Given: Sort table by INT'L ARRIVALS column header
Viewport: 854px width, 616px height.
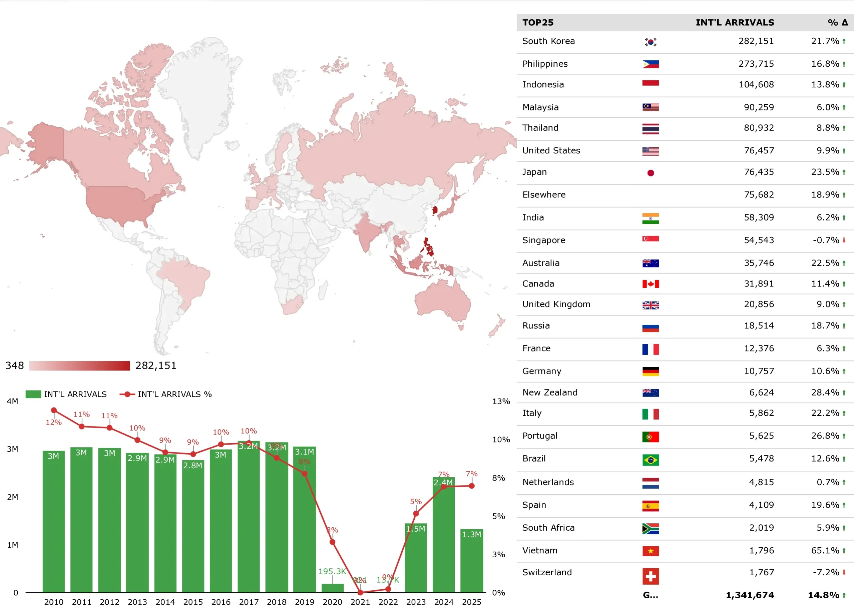Looking at the screenshot, I should (x=735, y=23).
